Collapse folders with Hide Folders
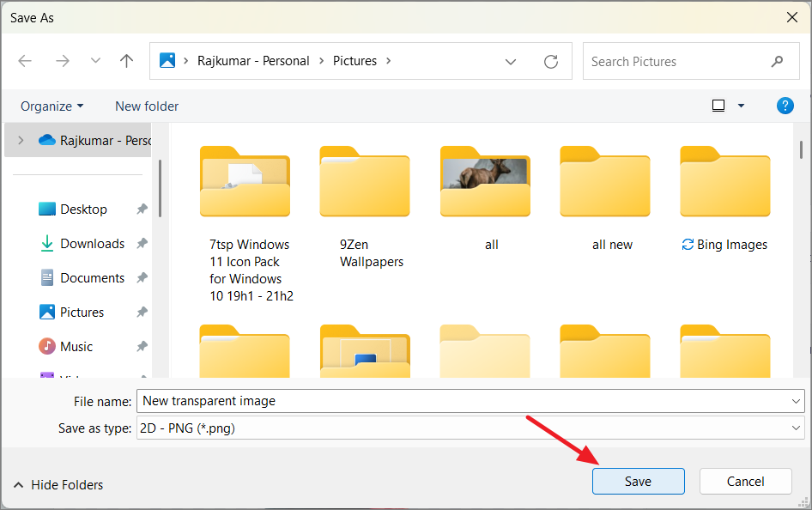This screenshot has width=812, height=510. [58, 484]
